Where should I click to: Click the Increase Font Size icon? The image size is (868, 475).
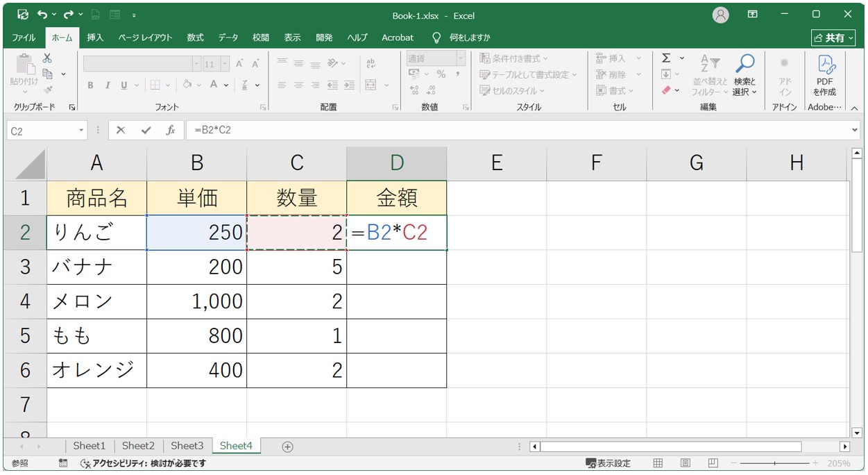(239, 64)
